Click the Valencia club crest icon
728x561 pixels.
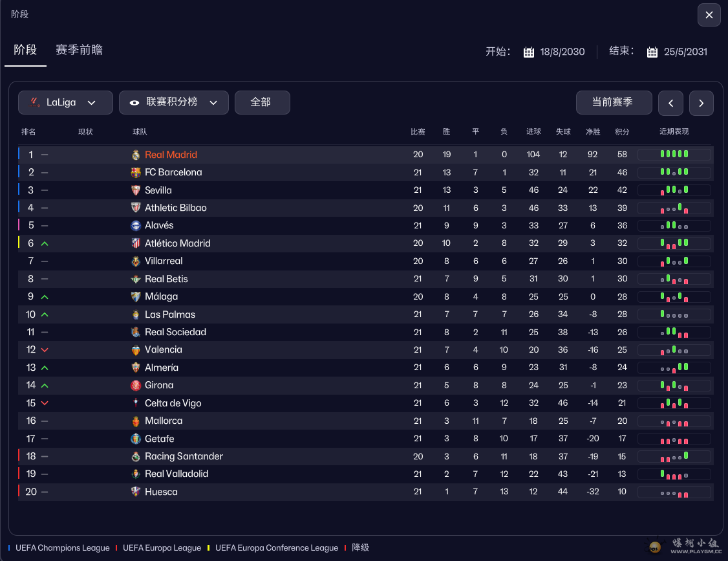coord(136,350)
